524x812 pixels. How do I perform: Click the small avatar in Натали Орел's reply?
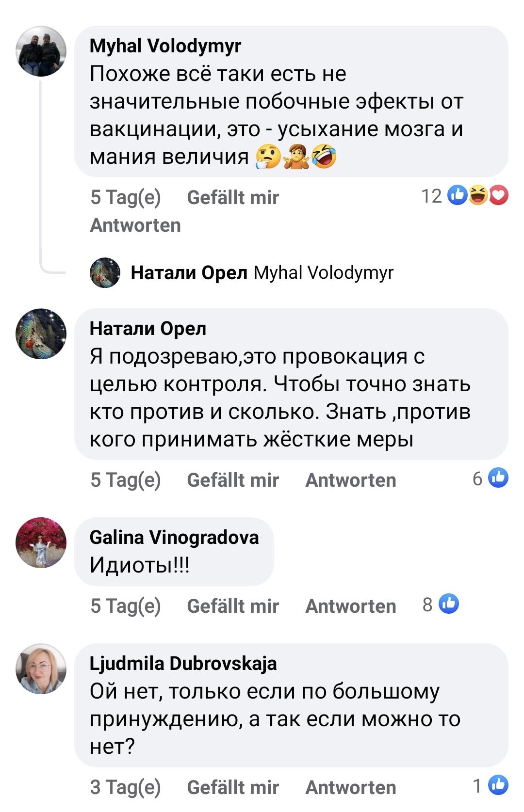coord(105,273)
